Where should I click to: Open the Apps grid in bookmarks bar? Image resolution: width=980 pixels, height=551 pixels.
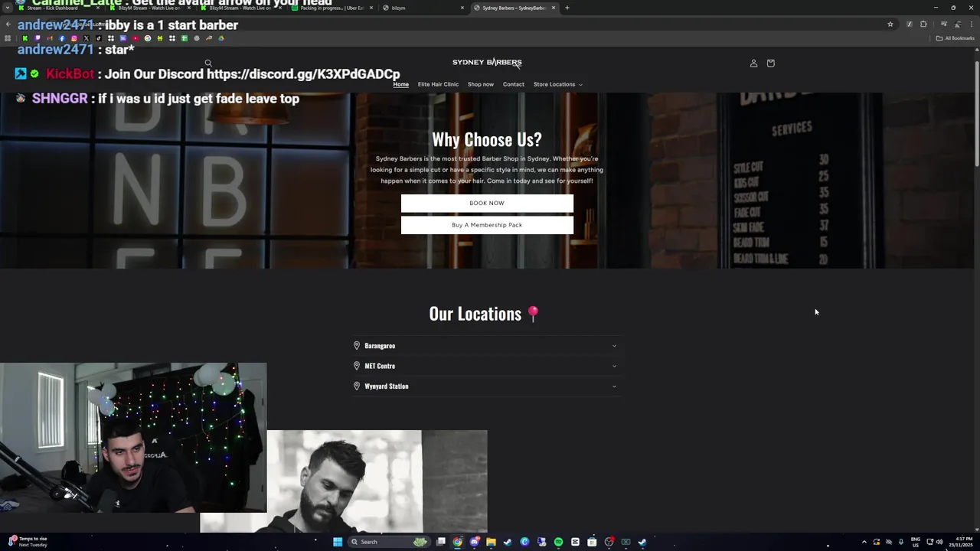click(8, 38)
